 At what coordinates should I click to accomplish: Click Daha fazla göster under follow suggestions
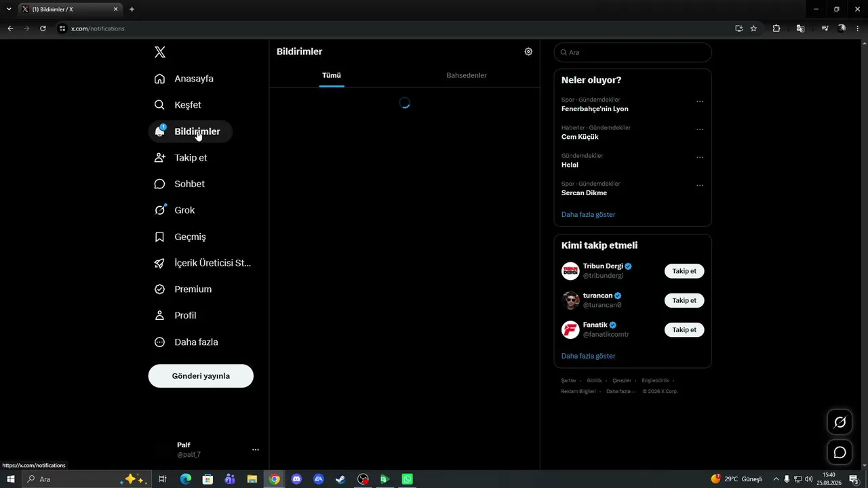(589, 356)
